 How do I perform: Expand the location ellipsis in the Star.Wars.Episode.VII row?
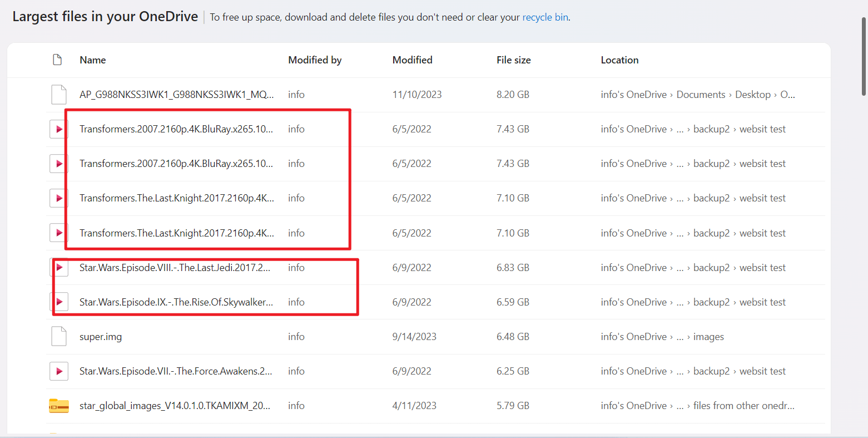[x=680, y=371]
